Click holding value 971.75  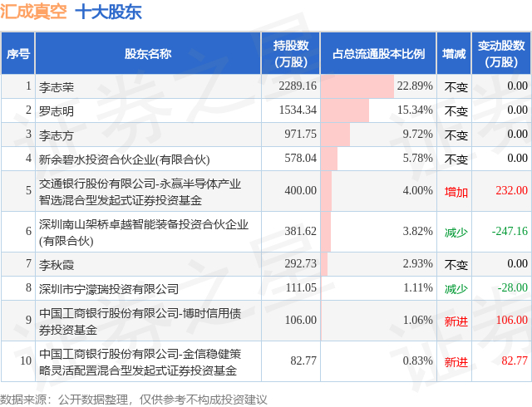coord(300,134)
